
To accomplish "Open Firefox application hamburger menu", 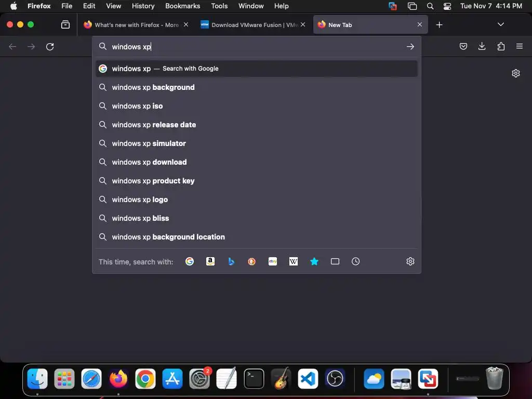I will (520, 46).
